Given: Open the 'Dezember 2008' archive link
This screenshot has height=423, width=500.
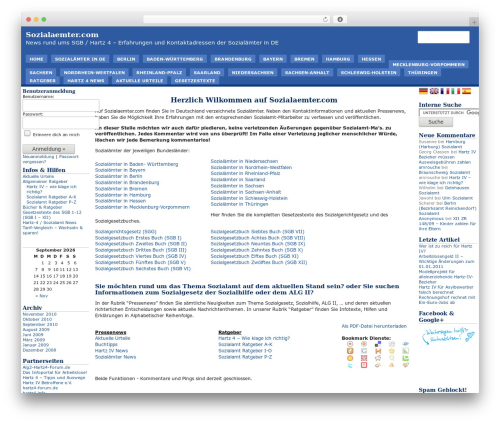Looking at the screenshot, I should point(39,350).
